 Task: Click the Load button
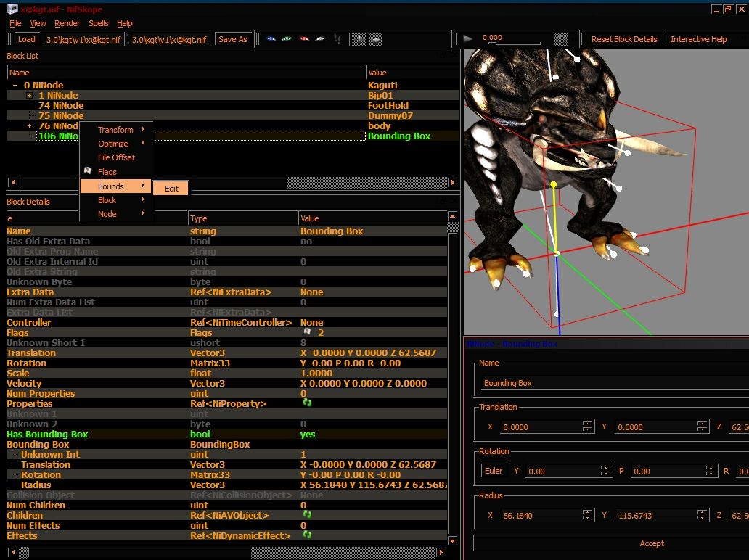27,39
